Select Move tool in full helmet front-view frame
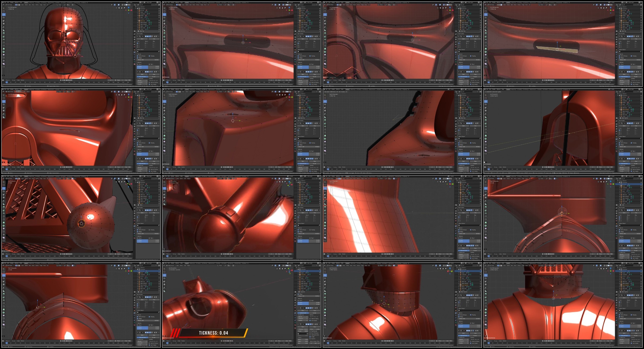Viewport: 644px width, 349px height. [4, 14]
